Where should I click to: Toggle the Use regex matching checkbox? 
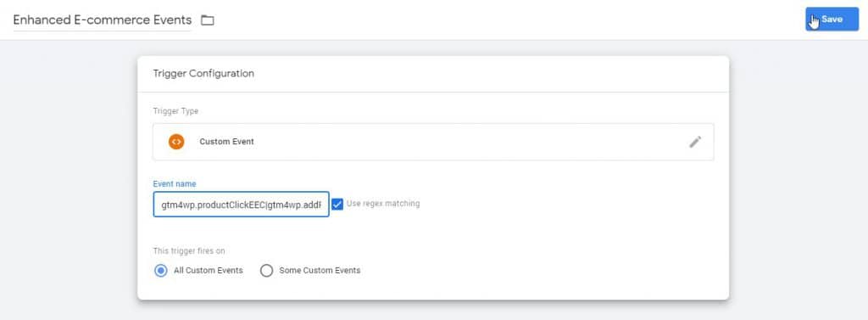point(337,204)
